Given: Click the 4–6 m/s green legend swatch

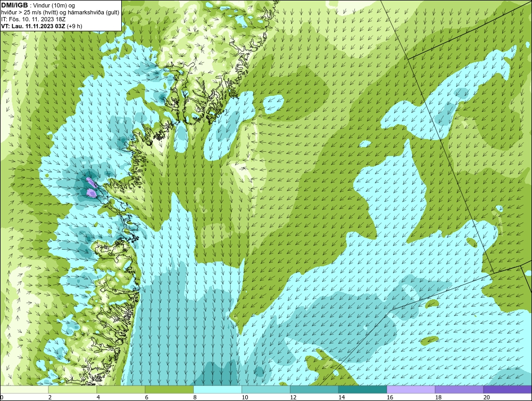Looking at the screenshot, I should (121, 389).
